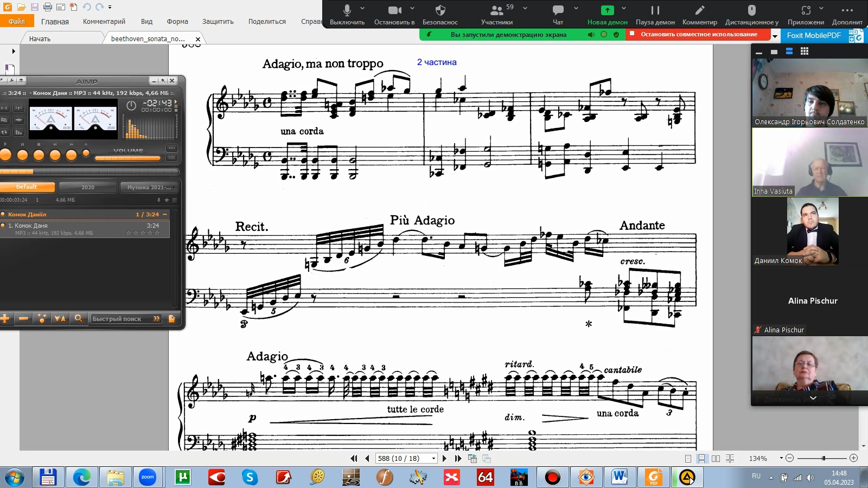This screenshot has width=868, height=488.
Task: Skip to next track in AIMP
Action: click(x=71, y=155)
